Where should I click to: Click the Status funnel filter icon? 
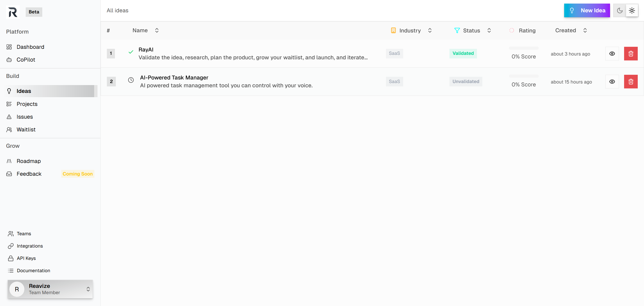(457, 30)
